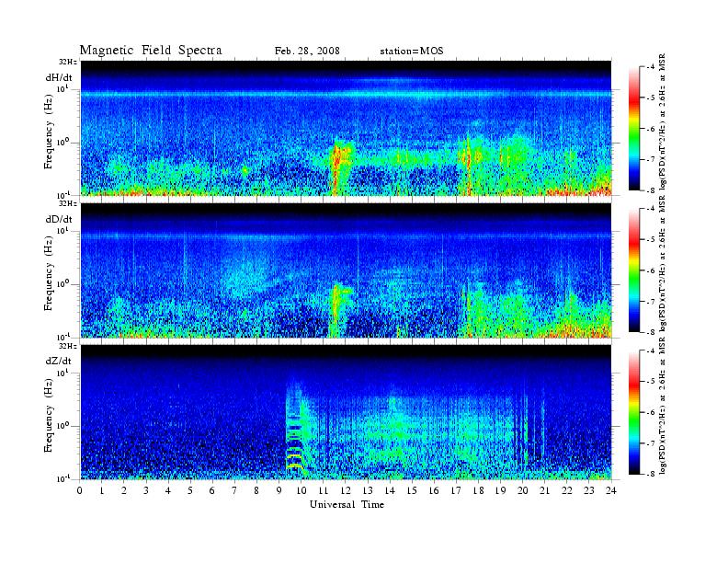Click the -4 value on dH/dt color bar
Viewport: 728px width, 563px height.
(x=651, y=67)
